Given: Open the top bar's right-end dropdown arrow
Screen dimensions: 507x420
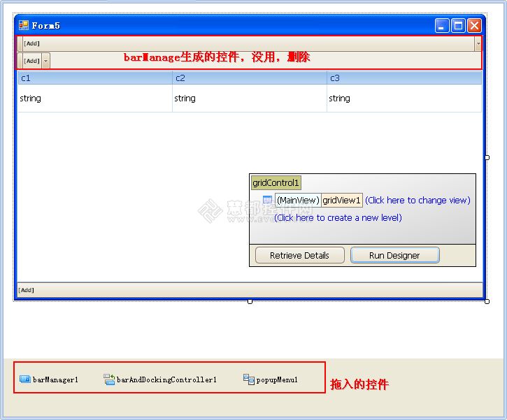Looking at the screenshot, I should [478, 43].
